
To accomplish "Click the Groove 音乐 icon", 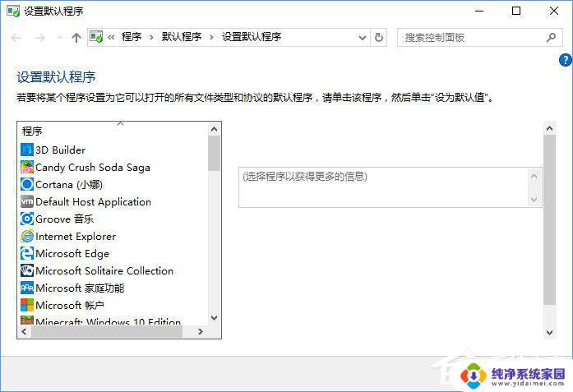I will pos(26,219).
